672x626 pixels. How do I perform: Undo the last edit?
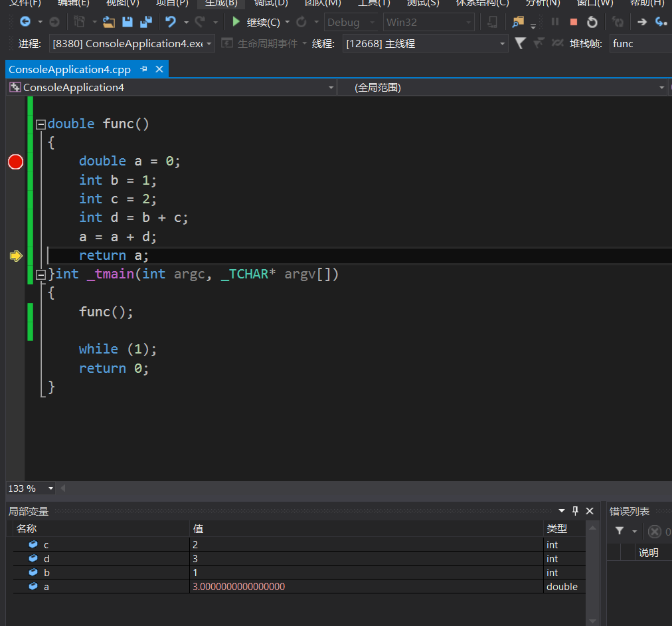coord(171,22)
